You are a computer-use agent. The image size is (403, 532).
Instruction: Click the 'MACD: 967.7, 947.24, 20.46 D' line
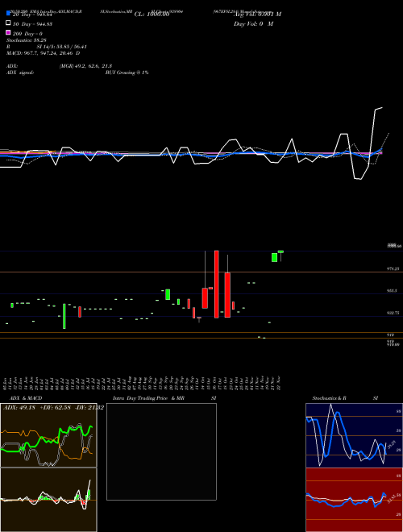tap(43, 53)
